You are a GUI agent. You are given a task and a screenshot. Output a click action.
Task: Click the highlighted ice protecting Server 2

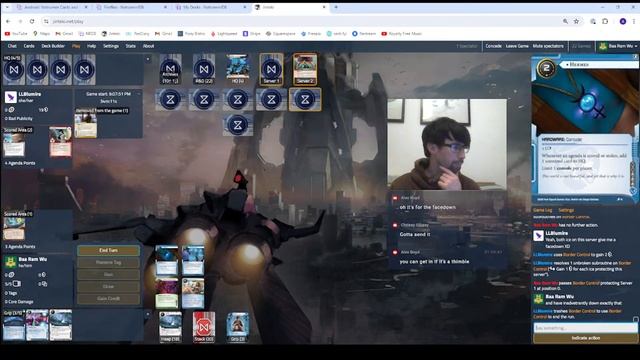click(x=305, y=99)
